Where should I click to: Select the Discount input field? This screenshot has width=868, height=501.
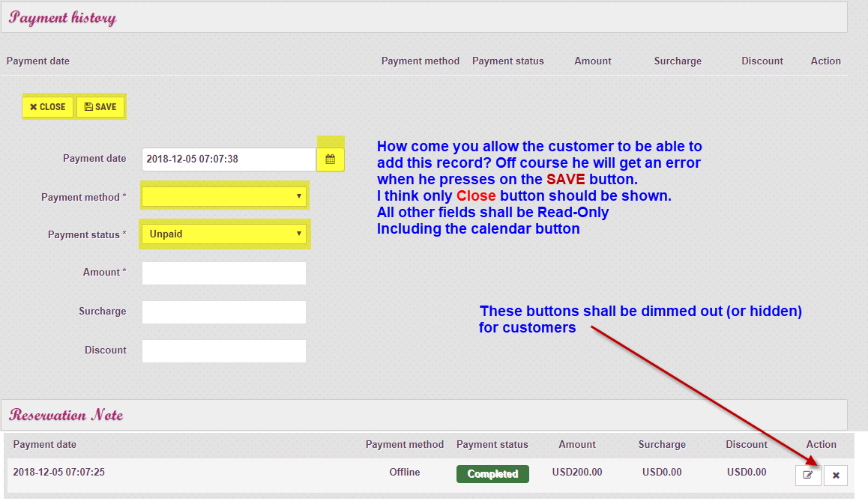coord(224,351)
